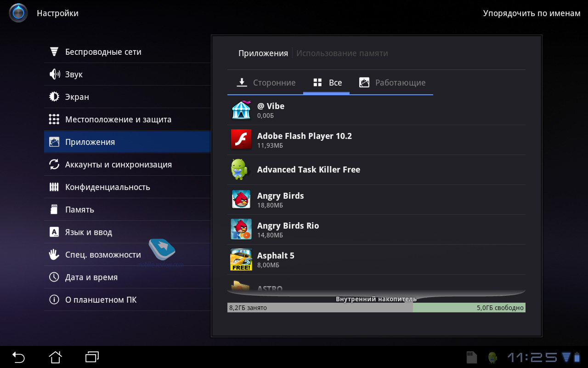Image resolution: width=588 pixels, height=368 pixels.
Task: Select the О планшетном ПК sidebar label
Action: pos(101,300)
